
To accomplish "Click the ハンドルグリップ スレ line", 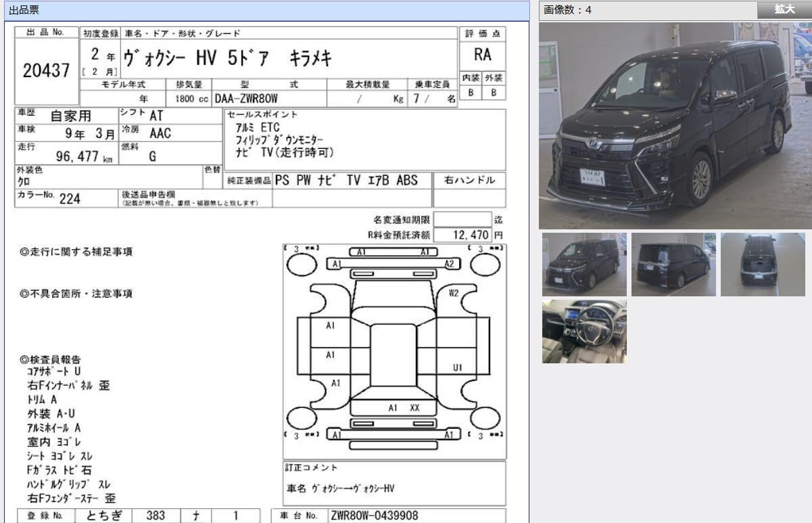I will click(x=68, y=484).
